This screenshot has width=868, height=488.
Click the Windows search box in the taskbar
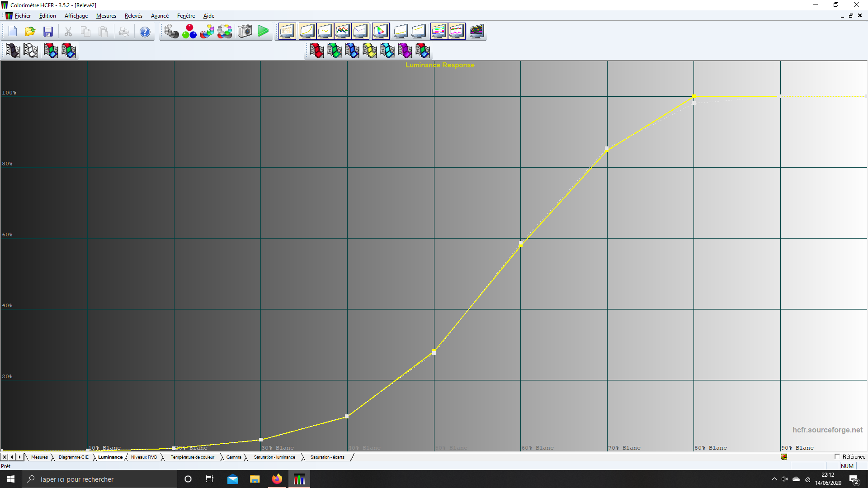pos(99,479)
